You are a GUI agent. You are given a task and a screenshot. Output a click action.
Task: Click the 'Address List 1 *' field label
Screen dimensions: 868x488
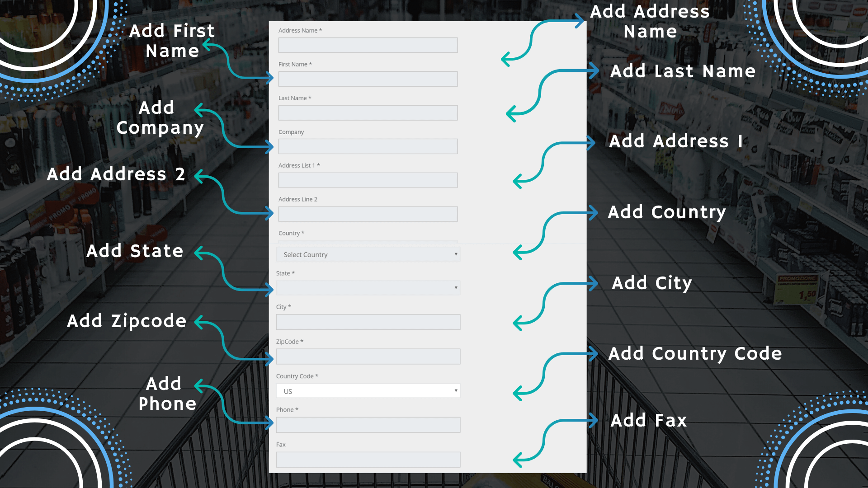299,165
